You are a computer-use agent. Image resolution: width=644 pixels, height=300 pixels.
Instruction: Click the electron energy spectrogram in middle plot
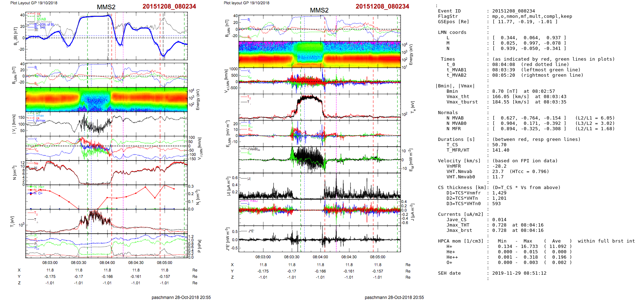319,55
